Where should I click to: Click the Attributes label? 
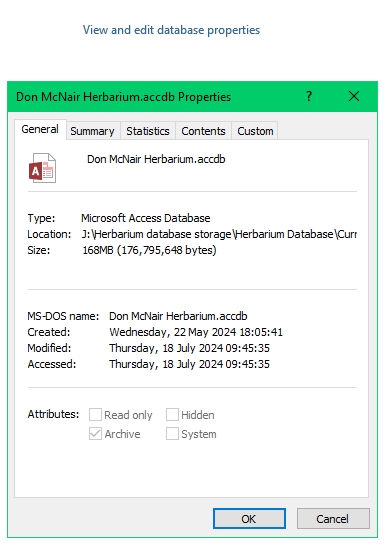(53, 414)
